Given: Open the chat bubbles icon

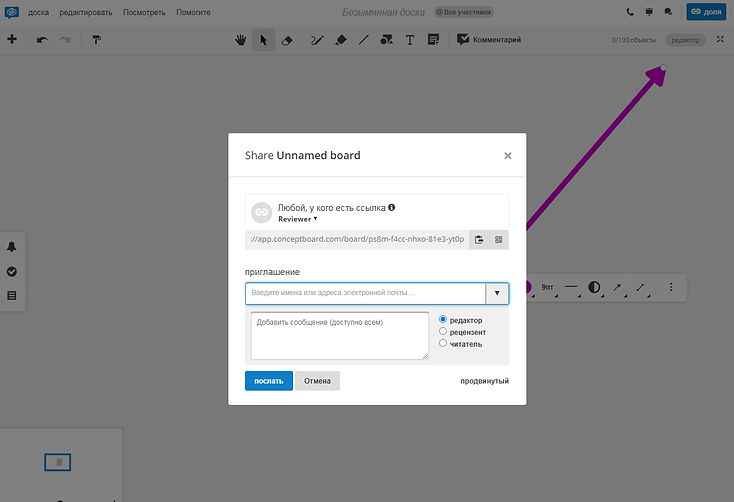Looking at the screenshot, I should (x=668, y=12).
